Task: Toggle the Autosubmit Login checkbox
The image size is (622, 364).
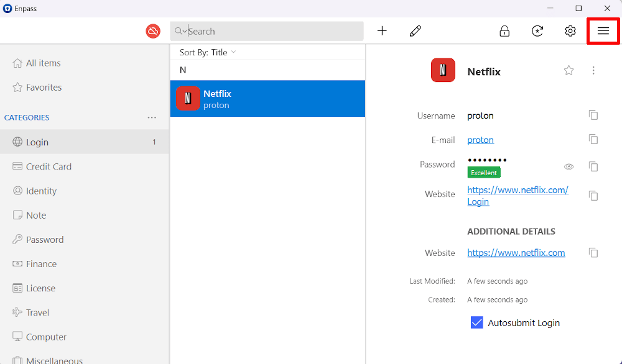Action: click(476, 322)
